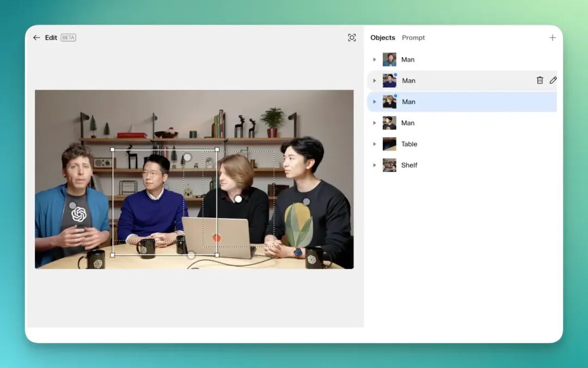The width and height of the screenshot is (588, 368).
Task: Click the Shelf object thumbnail
Action: [389, 165]
